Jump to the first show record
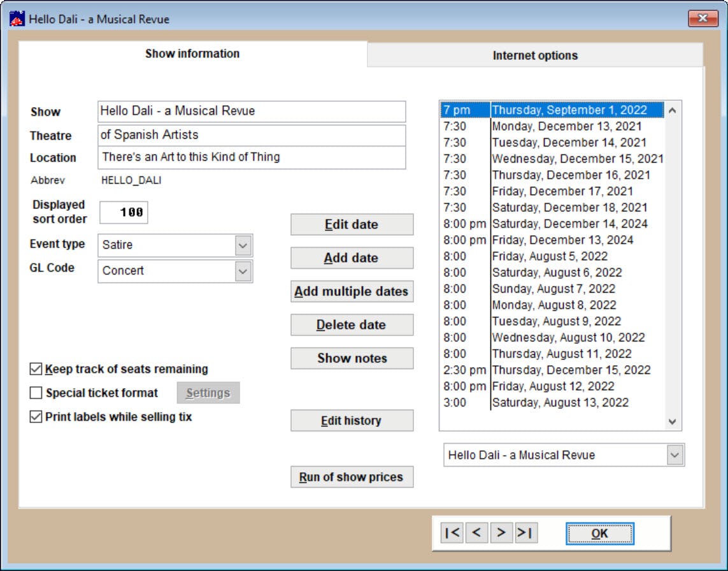The width and height of the screenshot is (728, 571). click(x=452, y=533)
